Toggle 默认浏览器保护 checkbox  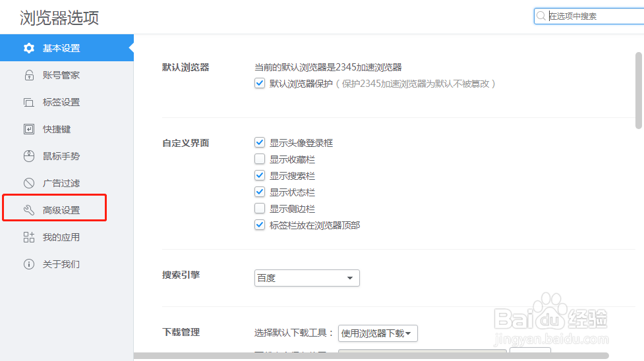[x=260, y=84]
